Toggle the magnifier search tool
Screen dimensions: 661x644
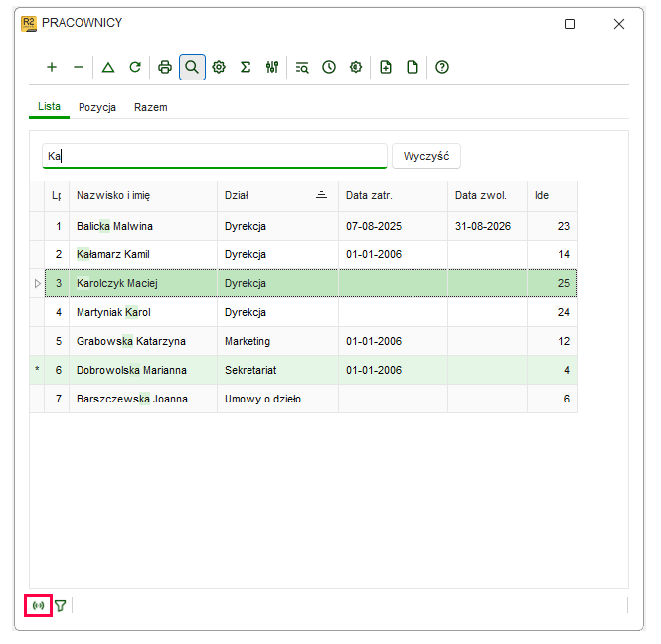click(192, 67)
